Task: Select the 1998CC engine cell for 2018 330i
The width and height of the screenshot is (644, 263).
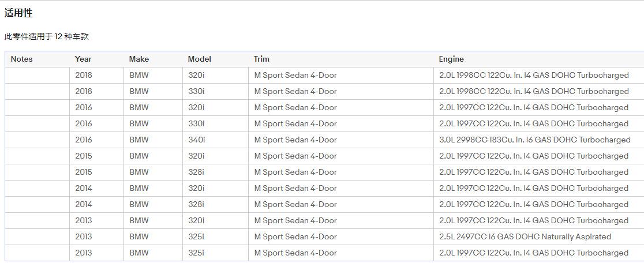Action: pyautogui.click(x=534, y=91)
